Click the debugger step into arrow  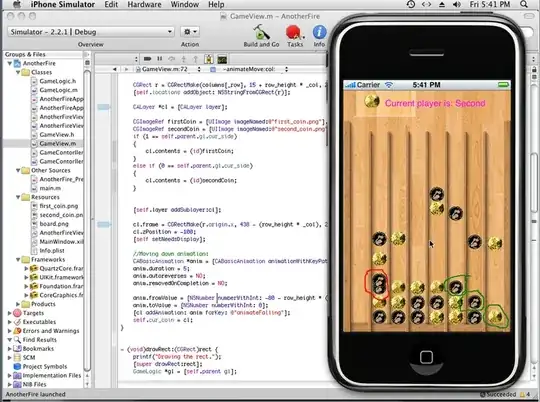pos(184,59)
